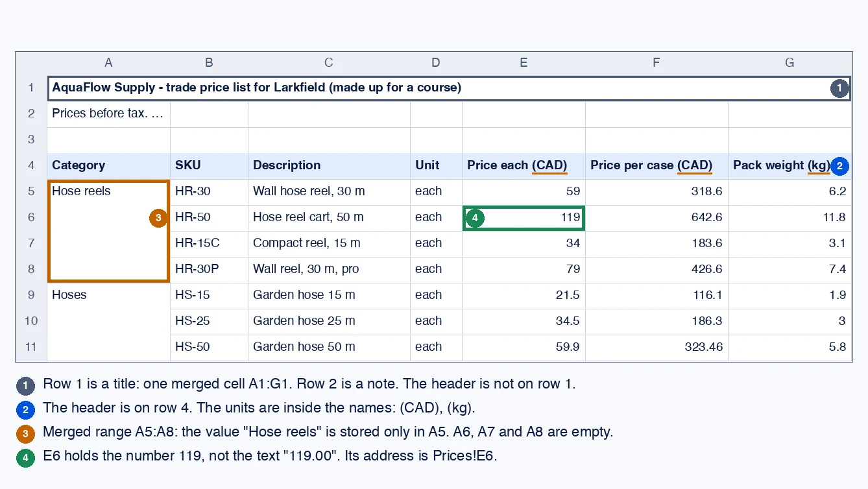Screen dimensions: 868x489
Task: Select column F header
Action: [x=657, y=63]
